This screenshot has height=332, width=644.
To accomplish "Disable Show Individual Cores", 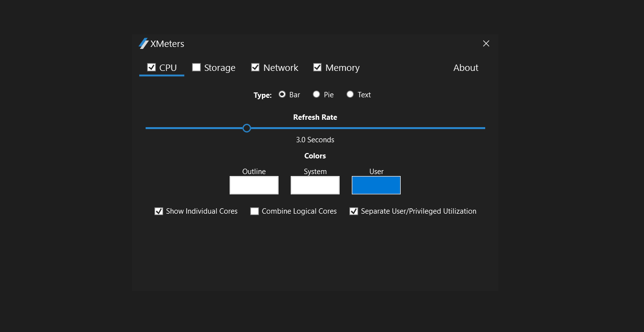I will coord(159,211).
